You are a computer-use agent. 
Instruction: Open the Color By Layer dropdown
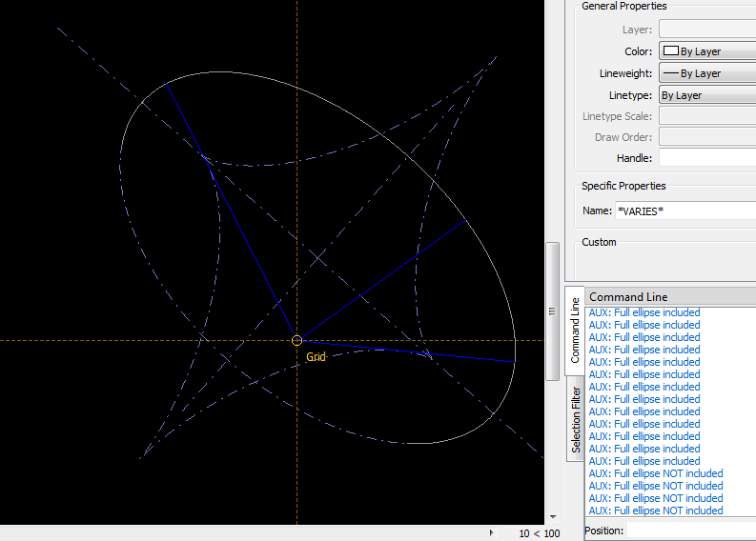click(x=706, y=51)
